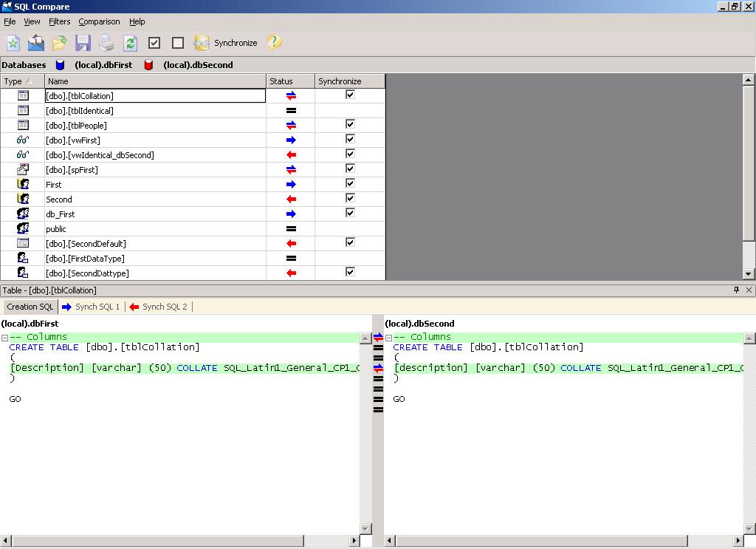Uncheck Synchronize for [dbo].[tblCollation]

[x=350, y=95]
